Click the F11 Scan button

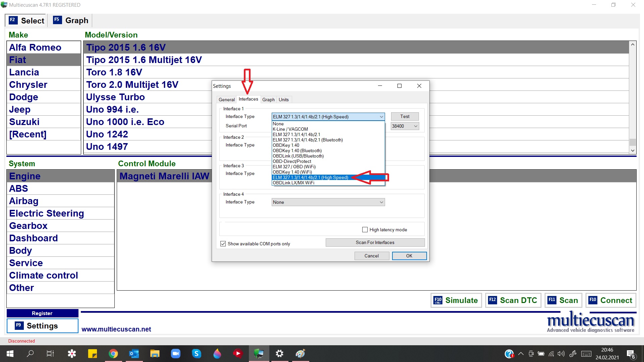point(563,300)
